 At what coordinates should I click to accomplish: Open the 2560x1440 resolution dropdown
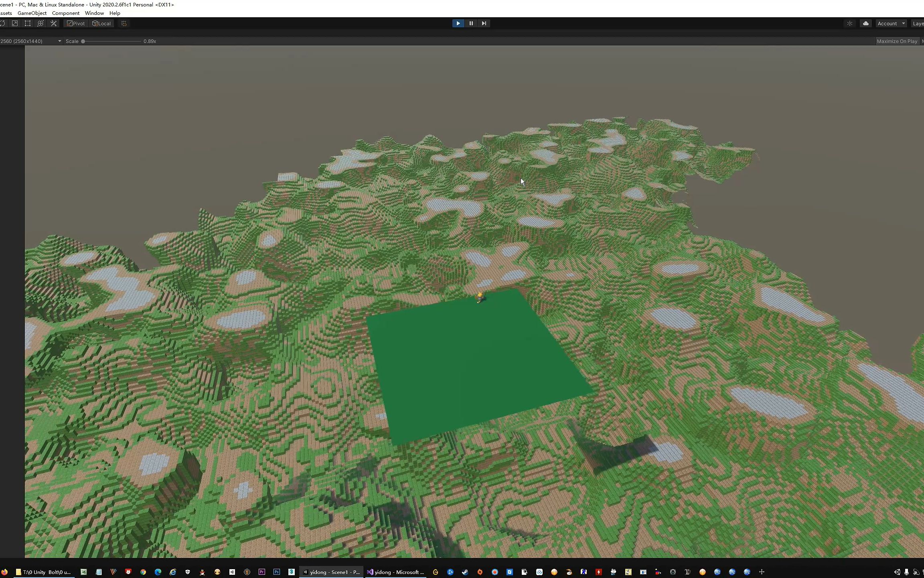(x=30, y=41)
